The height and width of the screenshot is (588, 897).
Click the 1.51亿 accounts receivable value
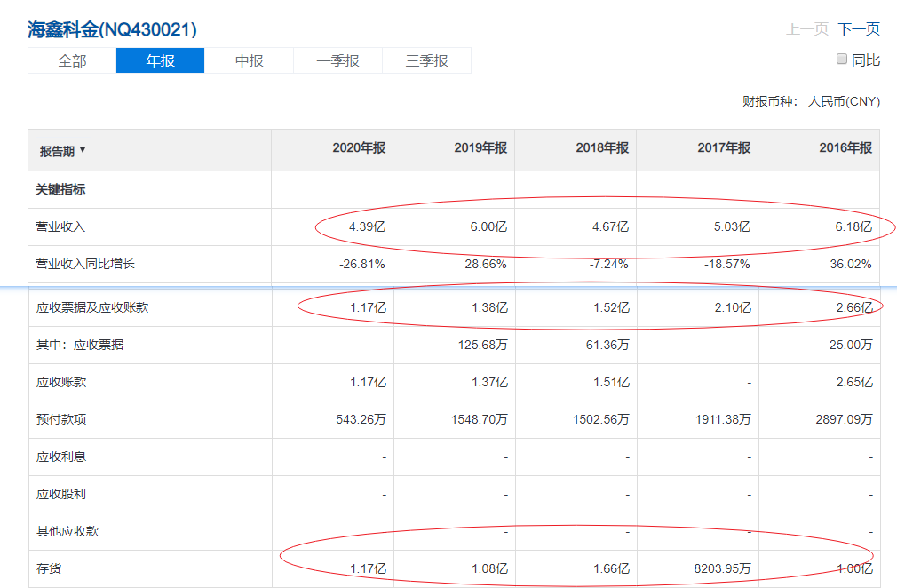point(612,382)
